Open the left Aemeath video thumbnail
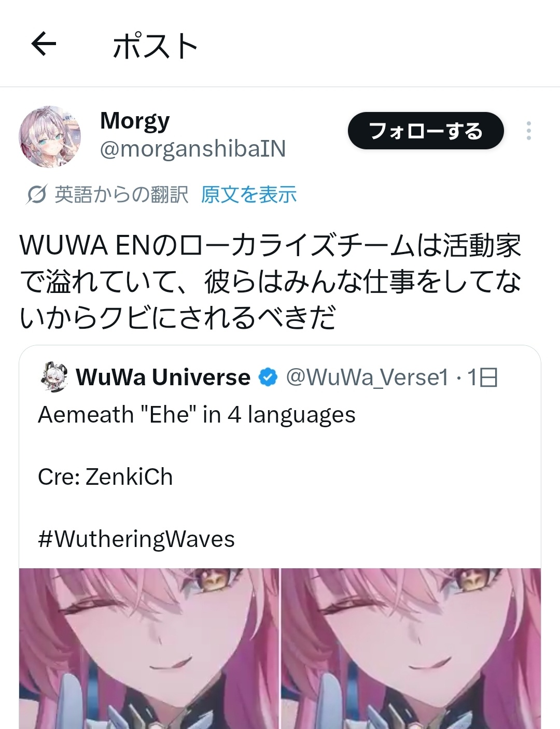Screen dimensions: 560x729 149,649
